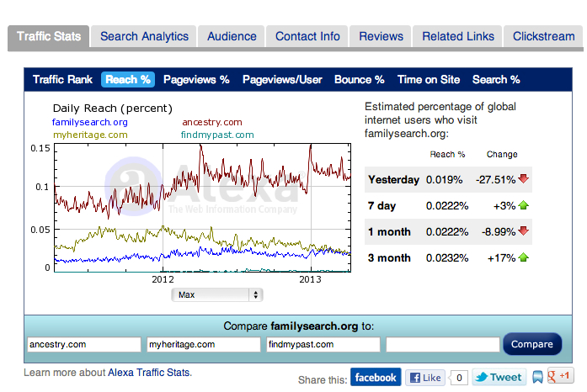
Task: Open the Reviews tab
Action: [x=381, y=36]
